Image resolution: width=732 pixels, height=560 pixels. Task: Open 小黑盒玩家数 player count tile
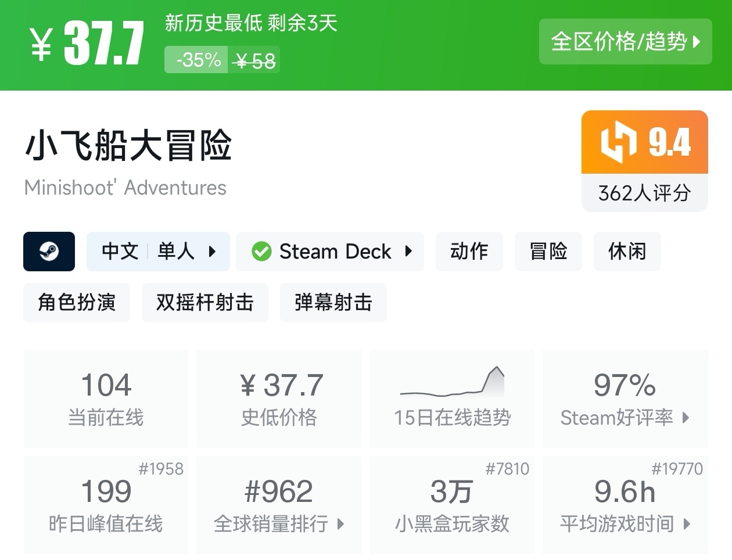(x=452, y=505)
